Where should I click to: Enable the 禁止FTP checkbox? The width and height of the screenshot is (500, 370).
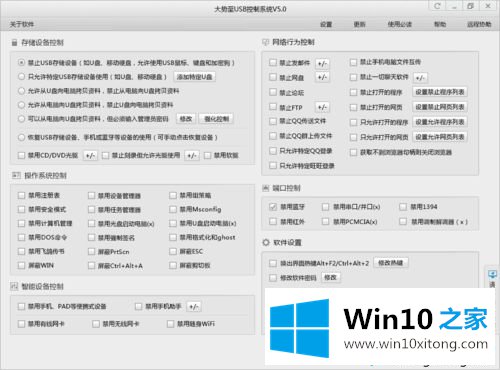pyautogui.click(x=273, y=107)
